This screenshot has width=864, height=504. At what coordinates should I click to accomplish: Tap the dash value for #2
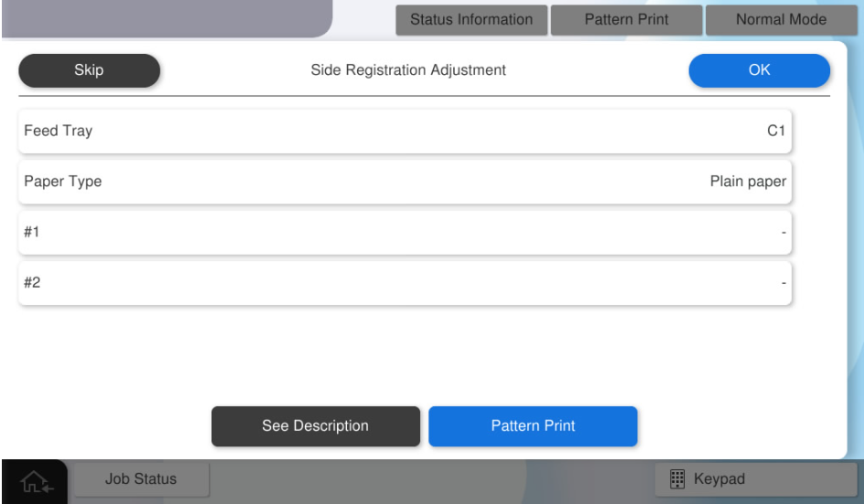783,284
